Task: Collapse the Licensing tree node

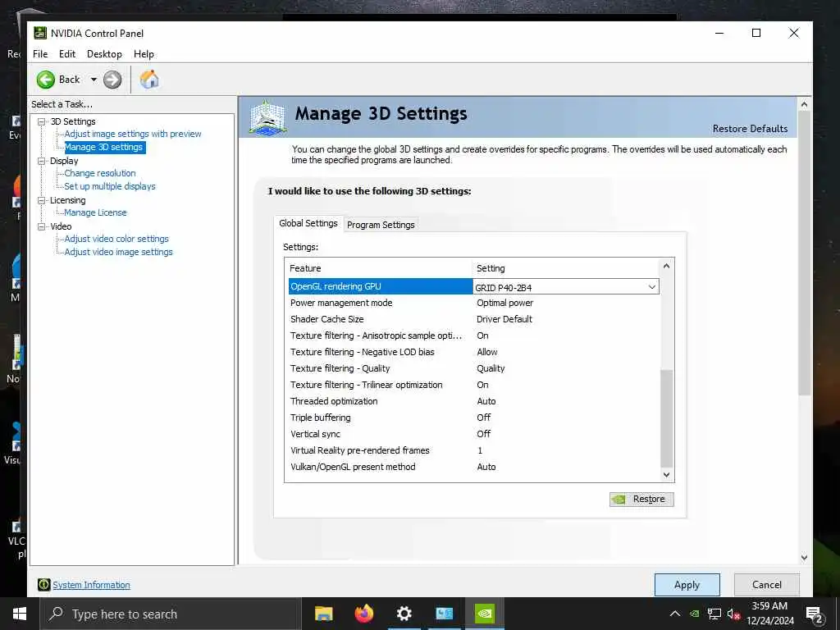Action: pyautogui.click(x=41, y=200)
